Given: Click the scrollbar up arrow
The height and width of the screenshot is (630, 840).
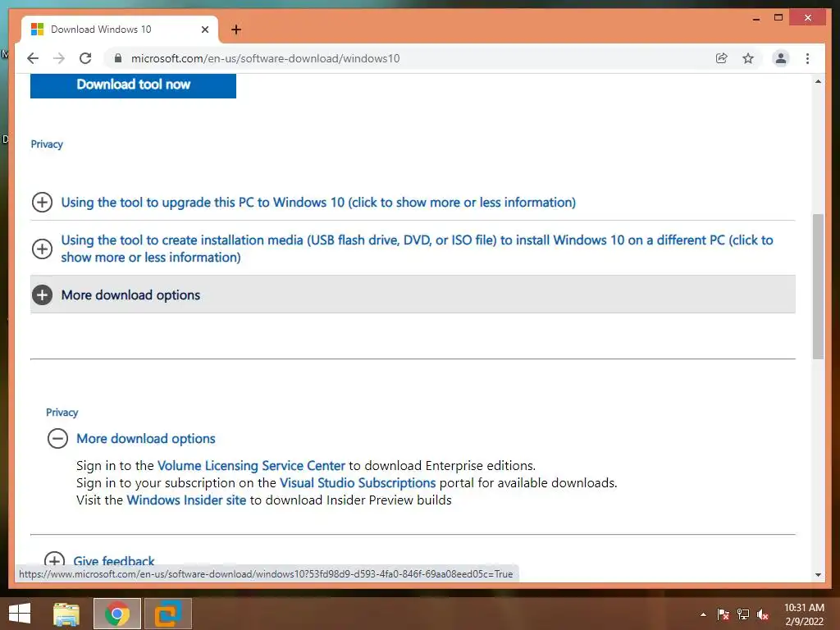Looking at the screenshot, I should 818,81.
